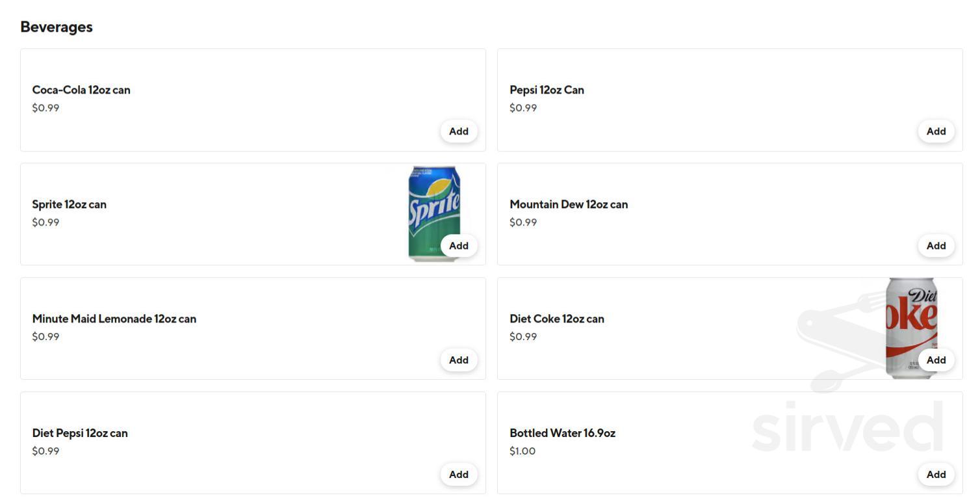The width and height of the screenshot is (980, 502).
Task: Add the Minute Maid Lemonade to order
Action: point(458,360)
